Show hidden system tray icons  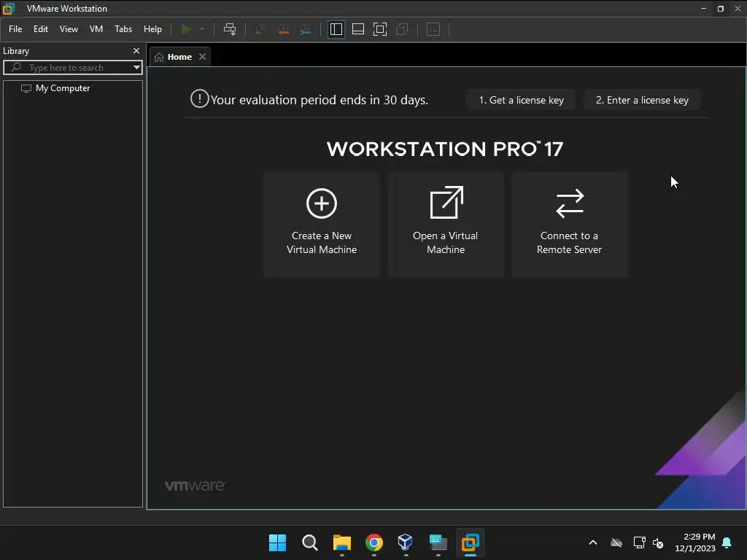click(x=593, y=542)
